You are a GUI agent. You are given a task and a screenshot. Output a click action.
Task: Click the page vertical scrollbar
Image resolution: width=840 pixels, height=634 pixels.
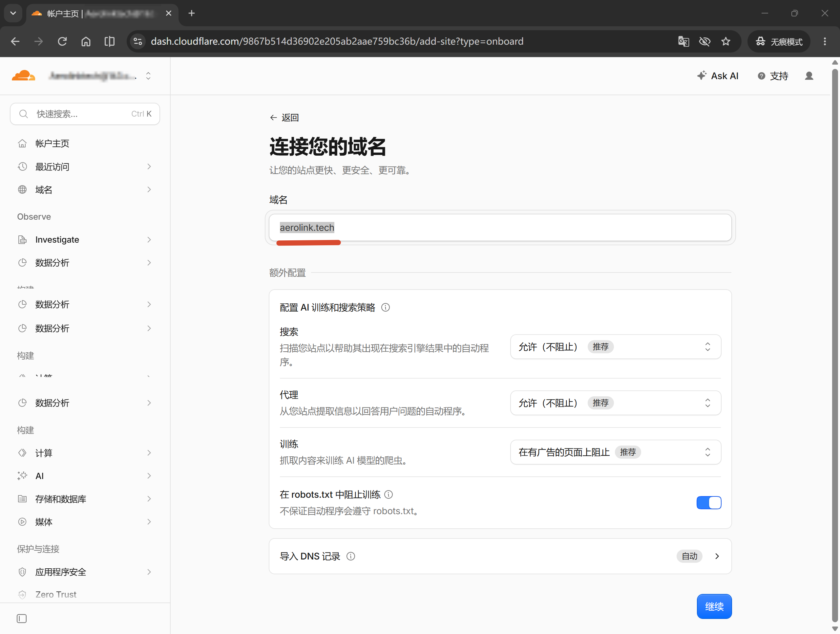[x=835, y=345]
